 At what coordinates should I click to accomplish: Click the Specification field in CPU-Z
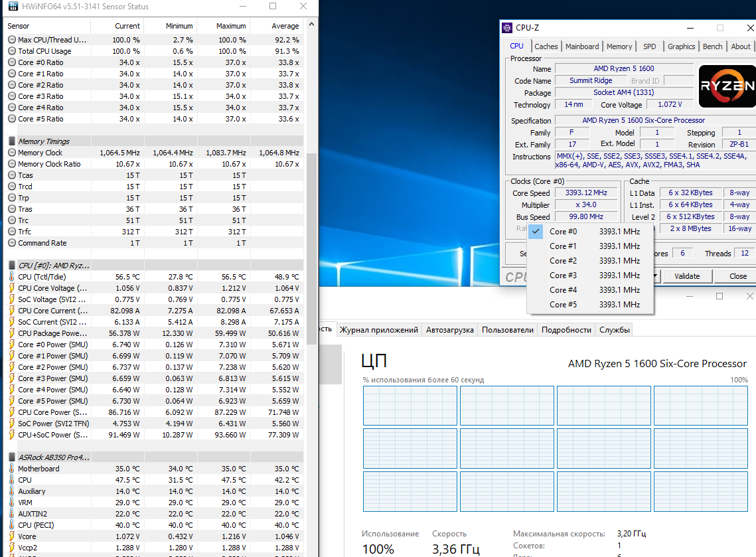[654, 120]
